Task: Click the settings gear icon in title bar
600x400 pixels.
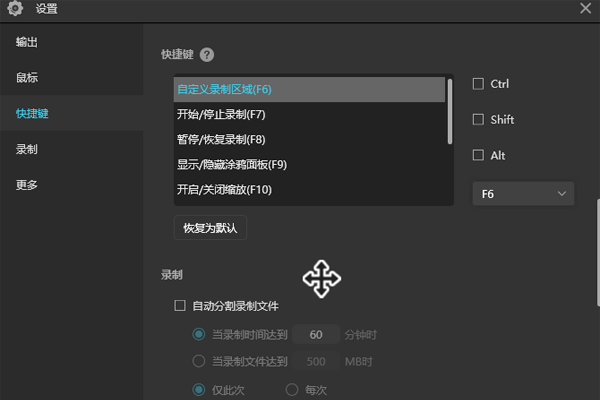Action: click(x=15, y=9)
